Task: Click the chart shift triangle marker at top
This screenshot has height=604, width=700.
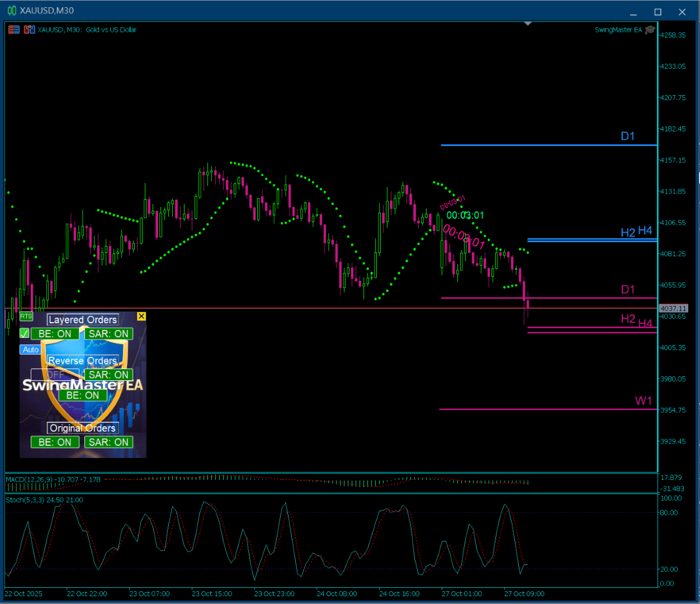Action: 528,23
